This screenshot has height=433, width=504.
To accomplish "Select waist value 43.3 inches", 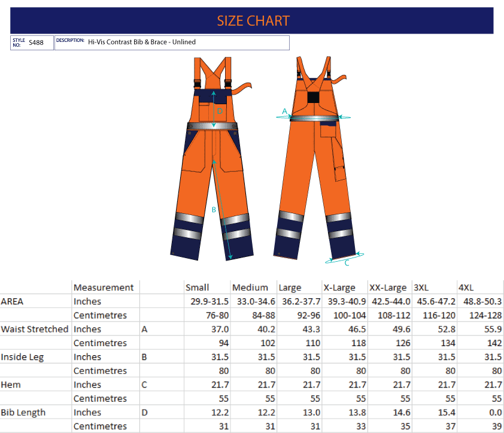I will point(311,329).
